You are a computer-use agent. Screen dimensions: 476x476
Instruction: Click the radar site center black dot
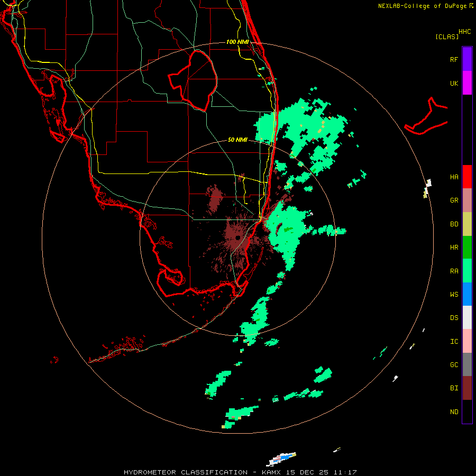(237, 237)
